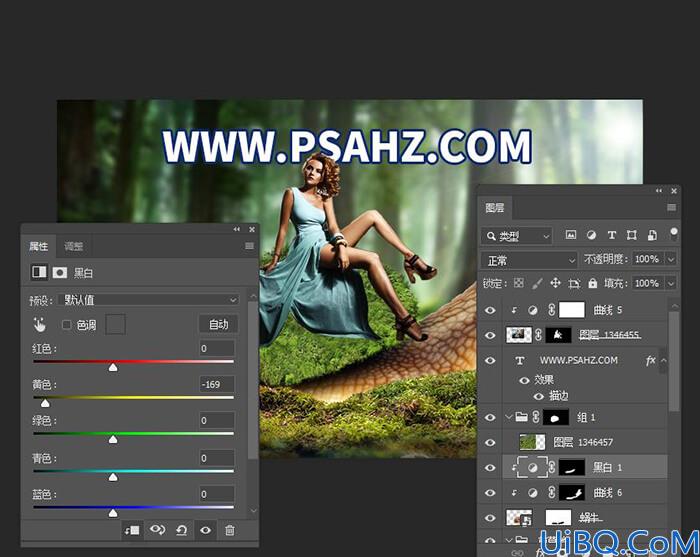Click the 自动 auto button

coord(218,324)
